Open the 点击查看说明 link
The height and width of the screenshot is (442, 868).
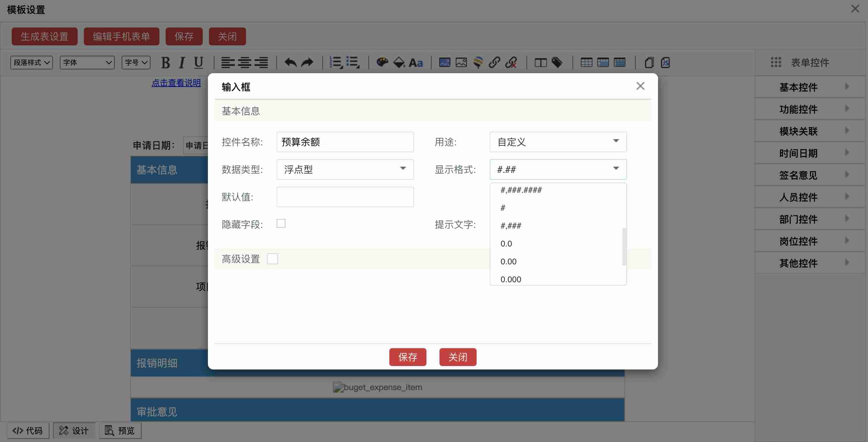click(176, 83)
